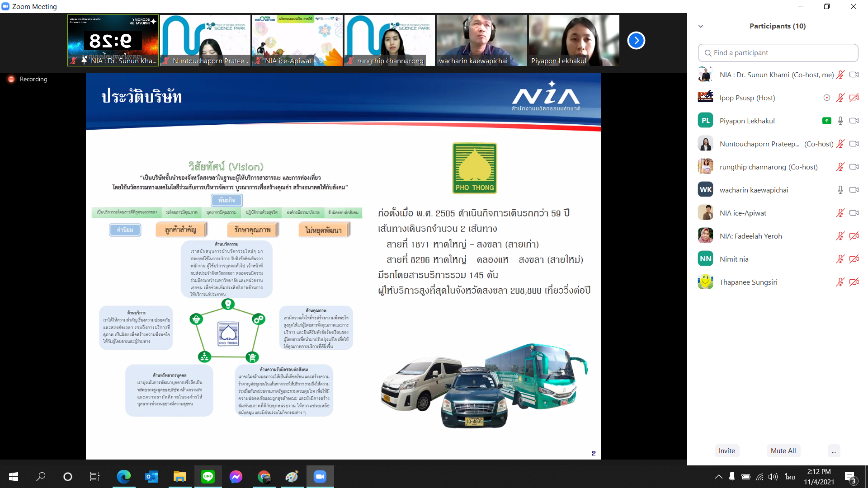Open more options ellipsis in Participants panel

coord(834,451)
